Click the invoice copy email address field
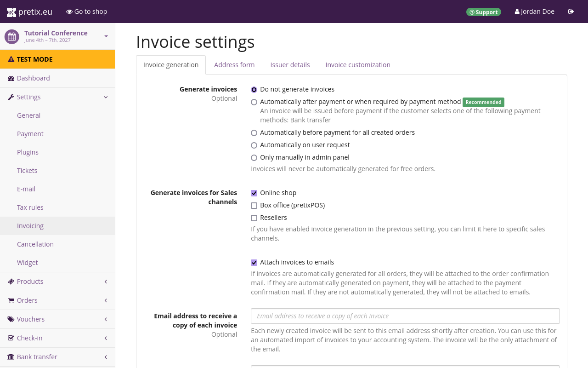Screen dimensions: 588x368 coord(405,316)
